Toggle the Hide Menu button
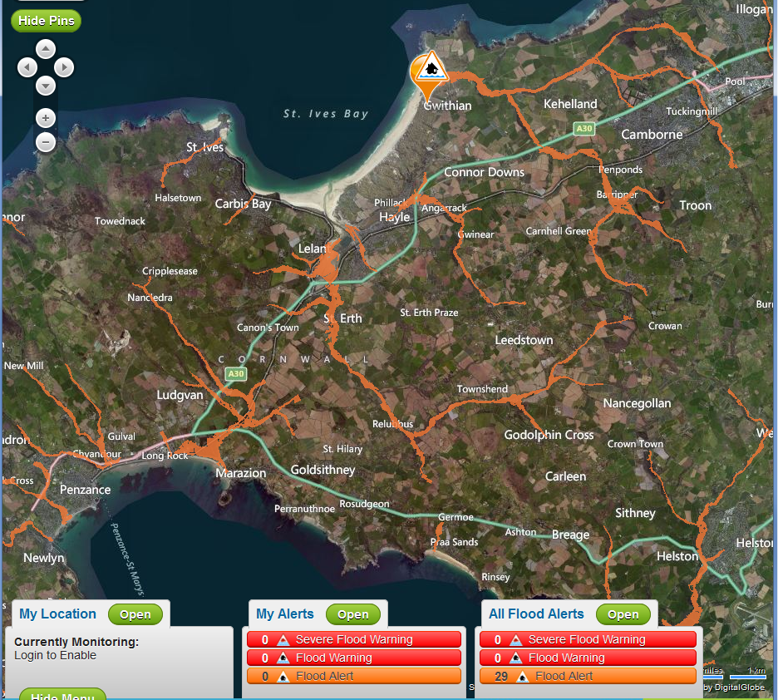 coord(62,695)
